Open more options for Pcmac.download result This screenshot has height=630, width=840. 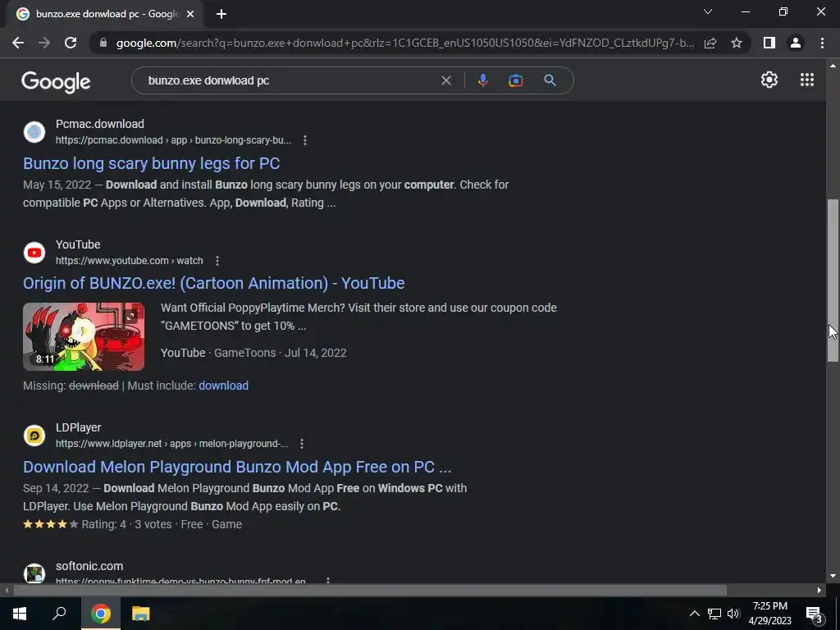[x=305, y=140]
